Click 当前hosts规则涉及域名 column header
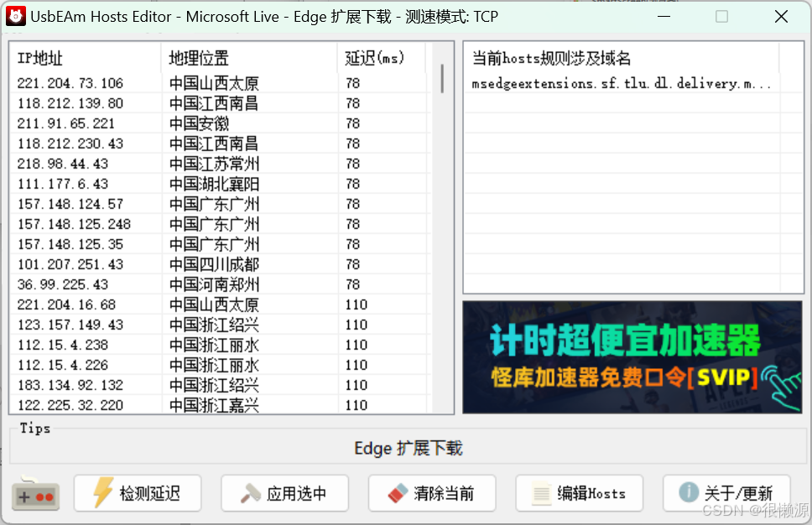This screenshot has height=525, width=812. (622, 58)
